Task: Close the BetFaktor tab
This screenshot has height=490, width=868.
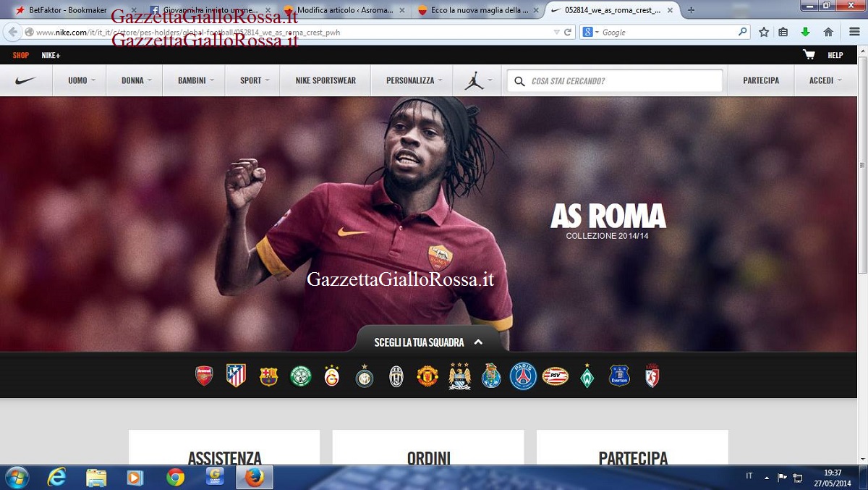Action: 132,10
